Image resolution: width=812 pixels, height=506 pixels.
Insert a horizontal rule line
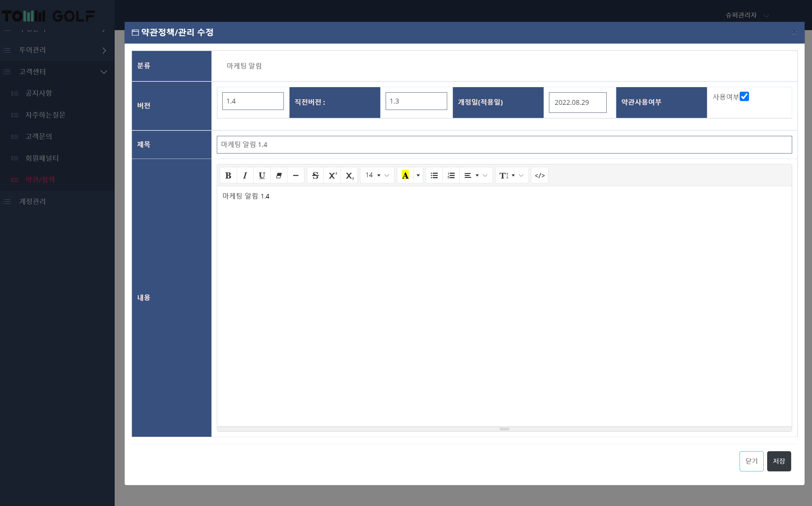click(296, 175)
